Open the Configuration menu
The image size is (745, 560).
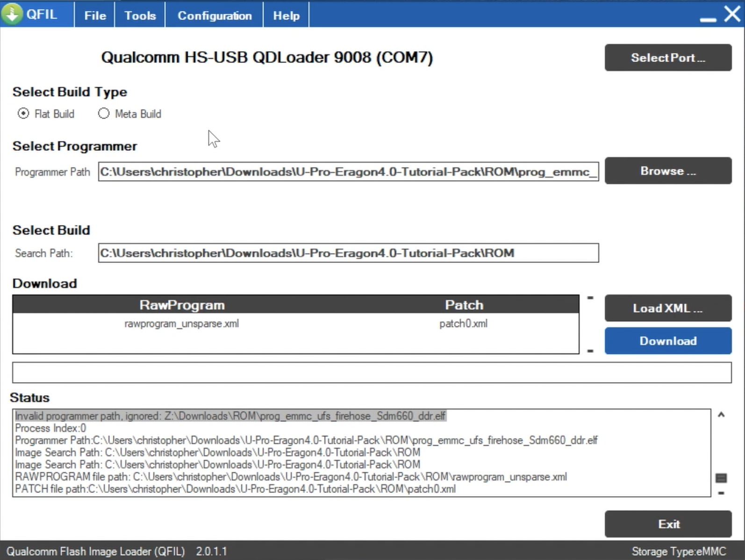215,15
